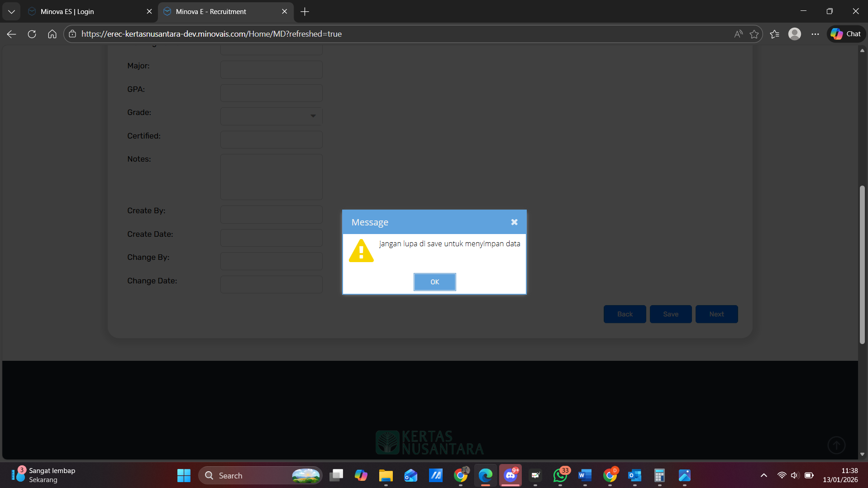The height and width of the screenshot is (488, 868).
Task: Expand the tab search dropdown chevron
Action: [11, 12]
